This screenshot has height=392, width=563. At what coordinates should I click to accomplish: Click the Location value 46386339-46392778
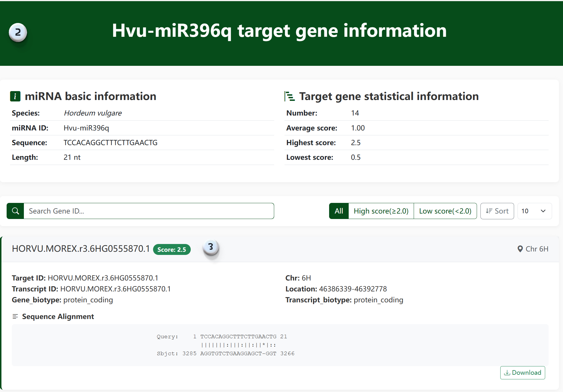click(353, 289)
